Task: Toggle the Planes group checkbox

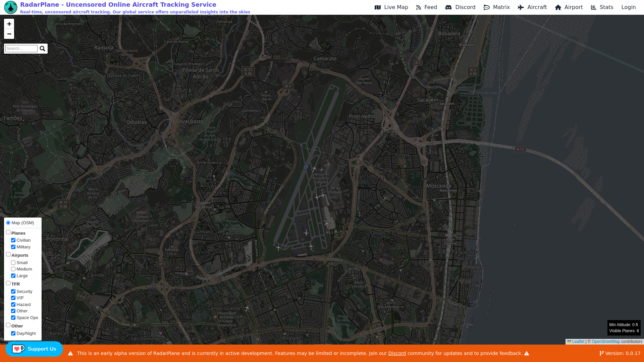Action: (8, 232)
